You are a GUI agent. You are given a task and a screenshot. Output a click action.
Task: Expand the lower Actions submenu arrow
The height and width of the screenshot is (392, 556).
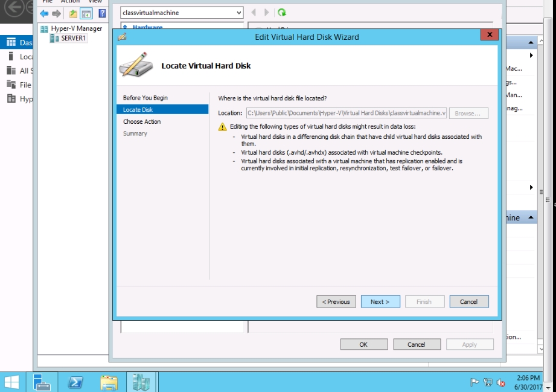tap(531, 187)
